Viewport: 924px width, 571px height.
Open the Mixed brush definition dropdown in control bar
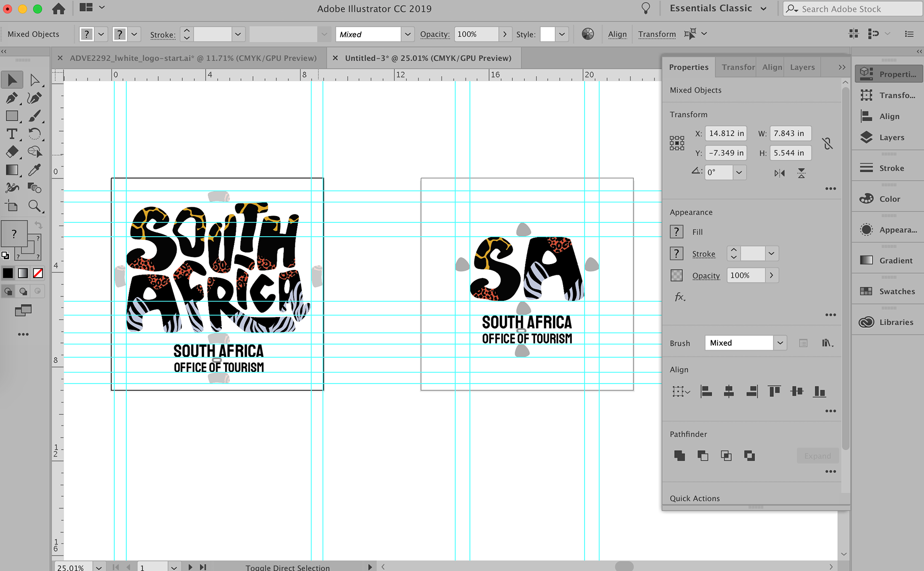coord(408,34)
